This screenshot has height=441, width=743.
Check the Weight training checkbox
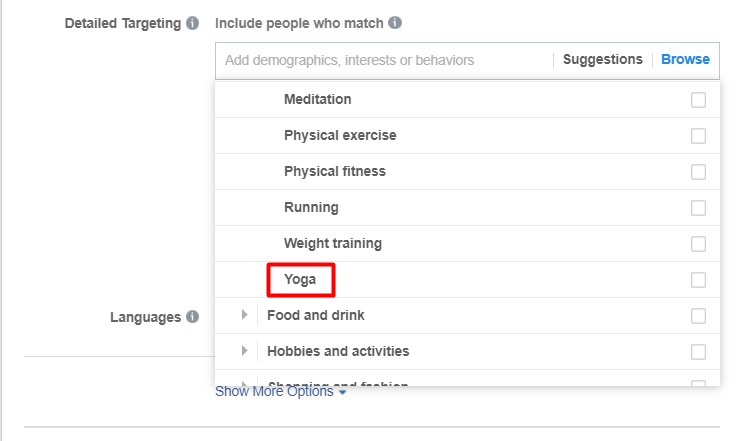pyautogui.click(x=698, y=244)
